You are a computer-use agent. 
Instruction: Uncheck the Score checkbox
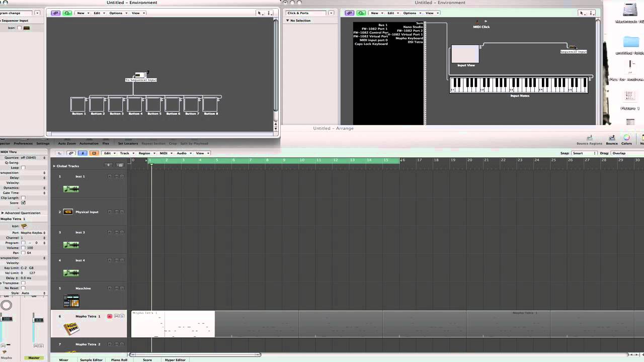coord(23,203)
